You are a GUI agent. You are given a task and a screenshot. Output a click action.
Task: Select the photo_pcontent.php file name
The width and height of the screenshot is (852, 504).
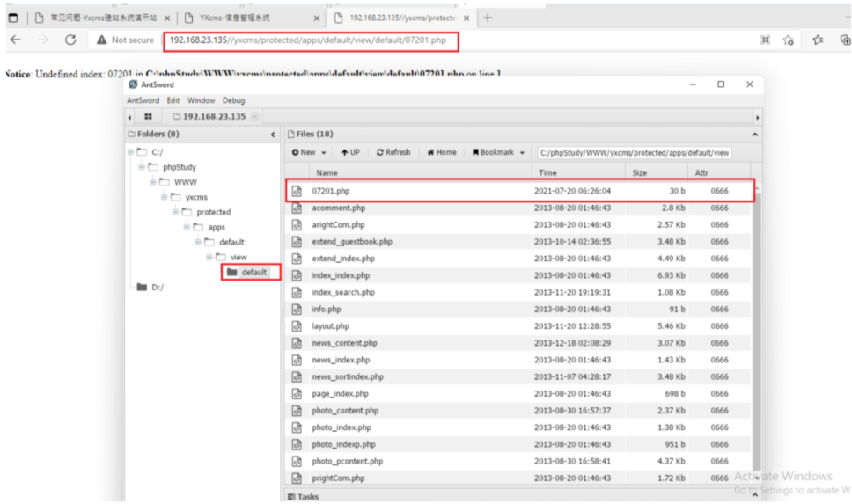point(347,461)
